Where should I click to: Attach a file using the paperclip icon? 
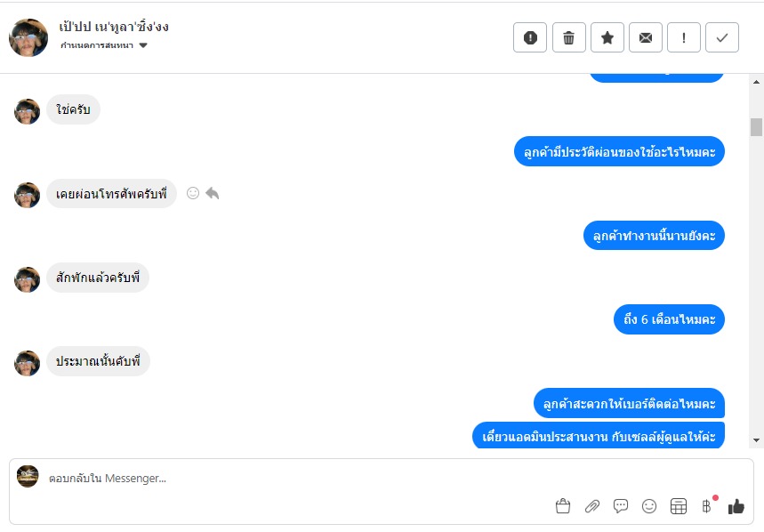click(592, 507)
